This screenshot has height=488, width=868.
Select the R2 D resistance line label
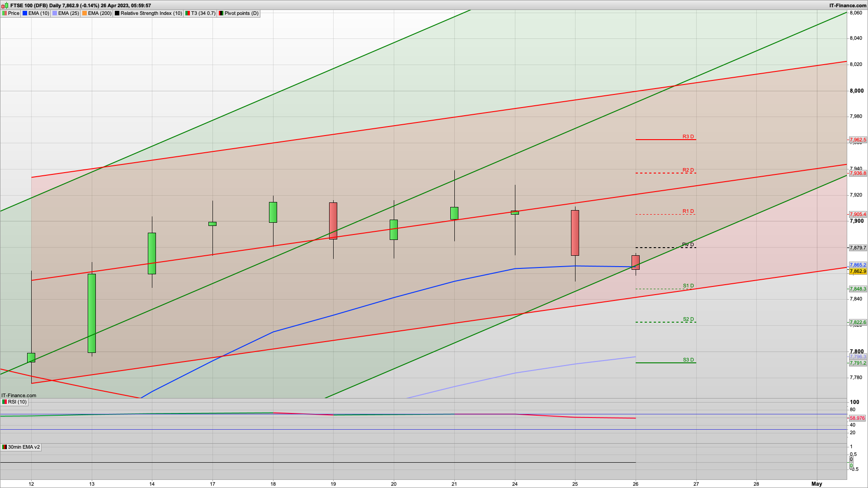(688, 170)
